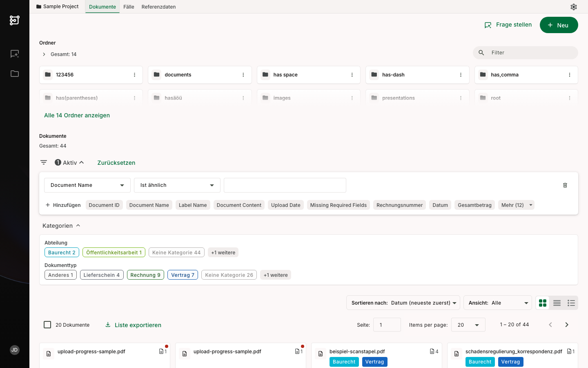Focus the Seite page number field
This screenshot has width=588, height=368.
tap(387, 325)
